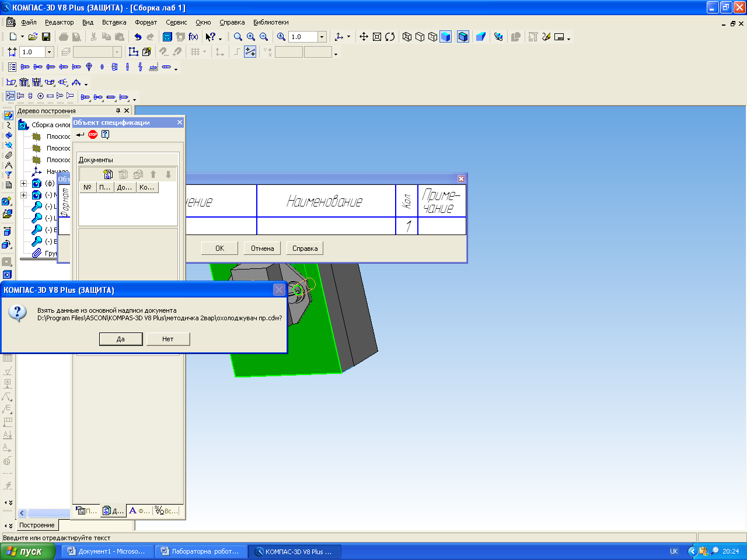Image resolution: width=747 pixels, height=560 pixels.
Task: Undo the last action
Action: (138, 37)
